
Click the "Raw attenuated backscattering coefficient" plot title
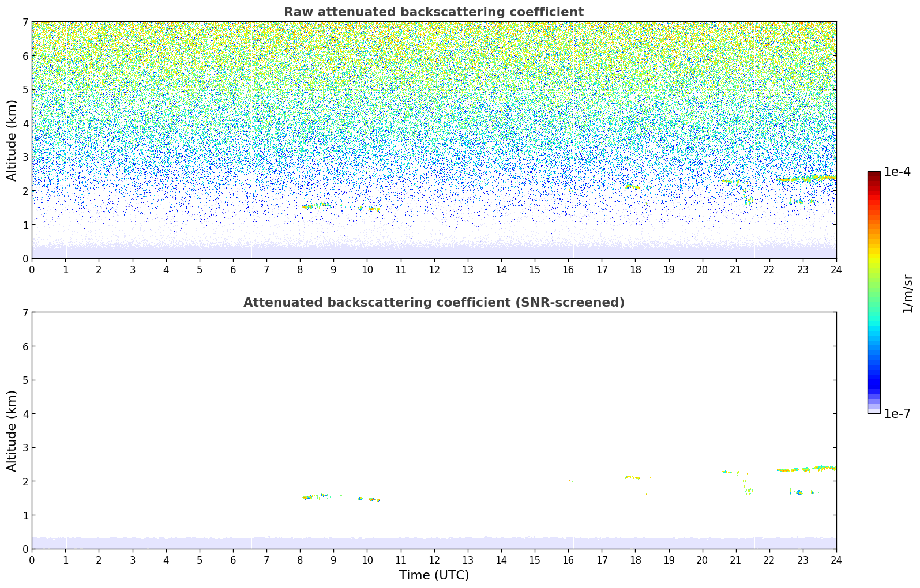tap(433, 12)
